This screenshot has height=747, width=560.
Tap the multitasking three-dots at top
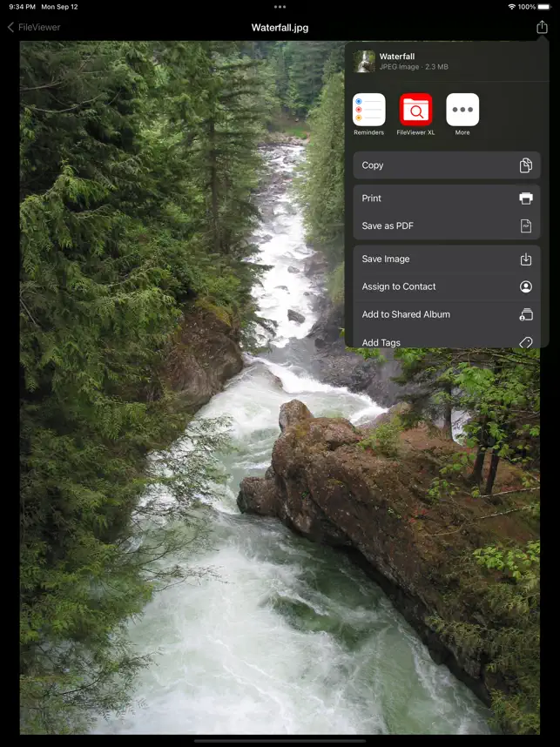(280, 7)
